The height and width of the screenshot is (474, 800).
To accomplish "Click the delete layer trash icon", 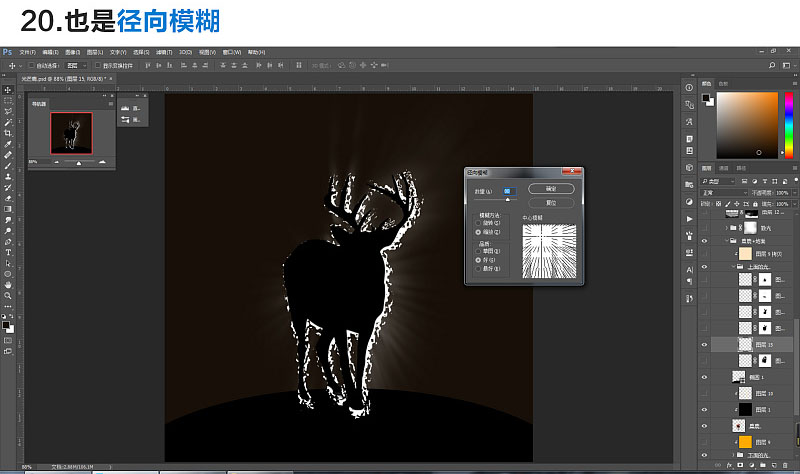I will tap(785, 465).
